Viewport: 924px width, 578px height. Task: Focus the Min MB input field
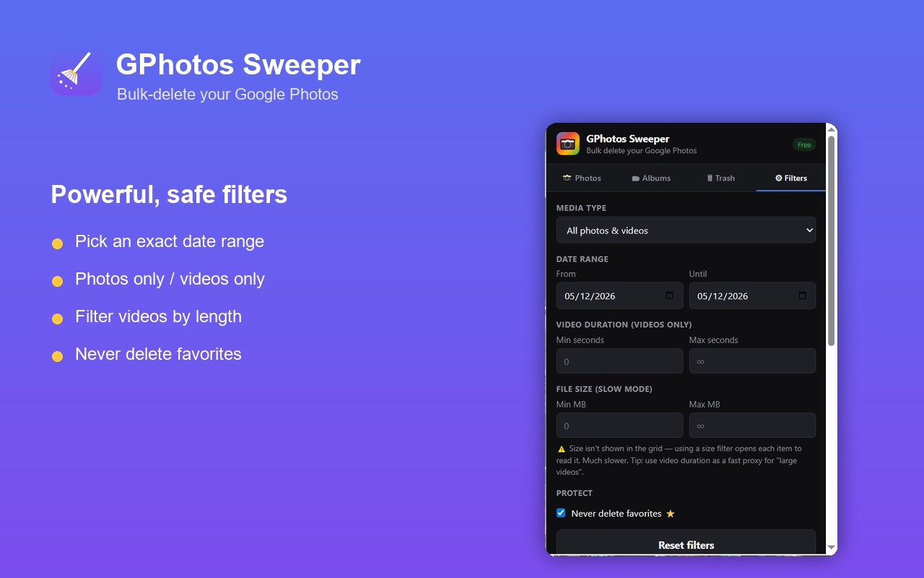click(x=619, y=426)
